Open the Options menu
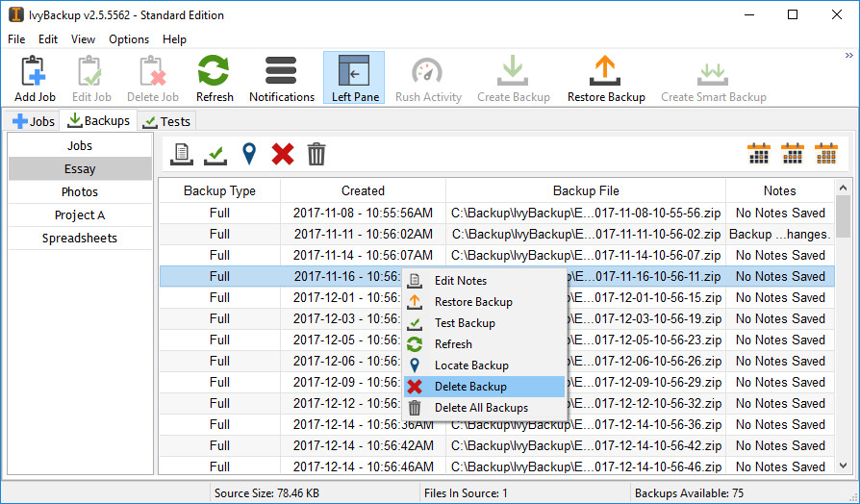Viewport: 860px width, 504px height. click(x=129, y=39)
